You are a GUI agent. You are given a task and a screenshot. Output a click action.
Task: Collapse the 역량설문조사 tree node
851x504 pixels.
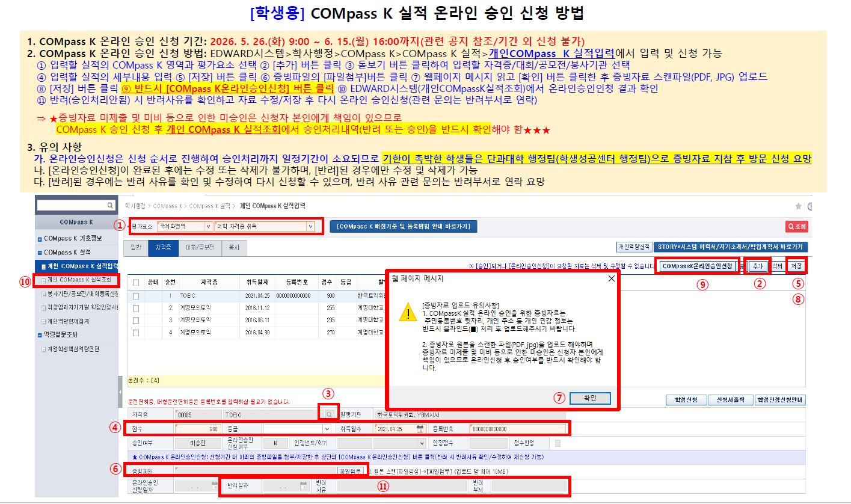(x=40, y=334)
